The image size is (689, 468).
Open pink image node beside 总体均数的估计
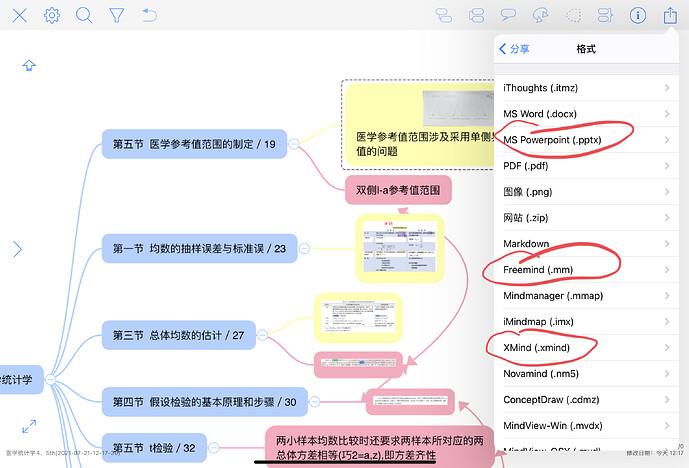[358, 364]
